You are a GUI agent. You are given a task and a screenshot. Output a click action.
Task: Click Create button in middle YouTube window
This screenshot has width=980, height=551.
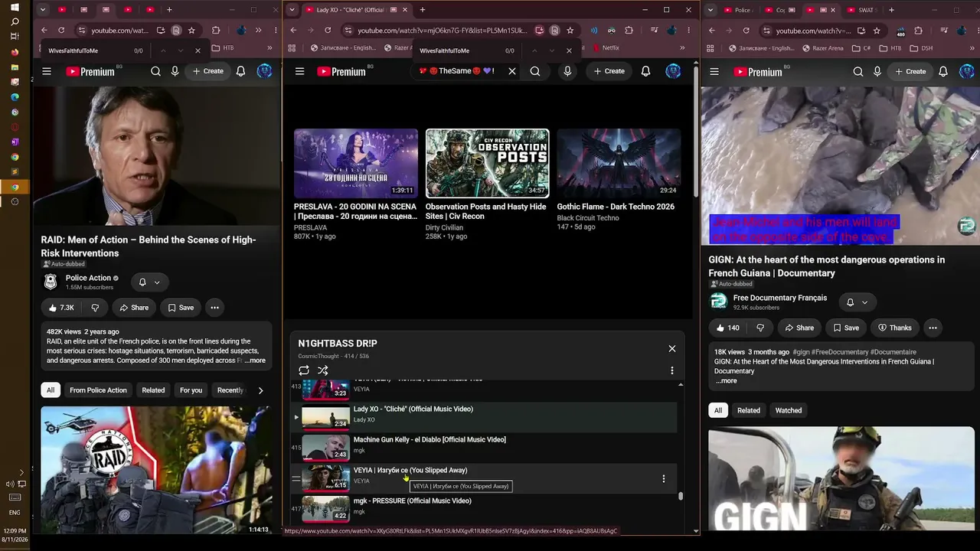(x=609, y=71)
